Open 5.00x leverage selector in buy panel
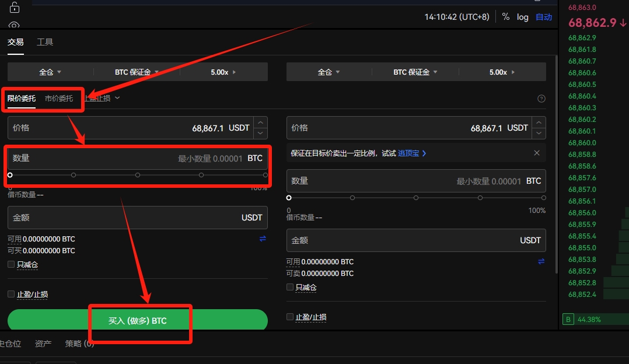 (x=223, y=72)
